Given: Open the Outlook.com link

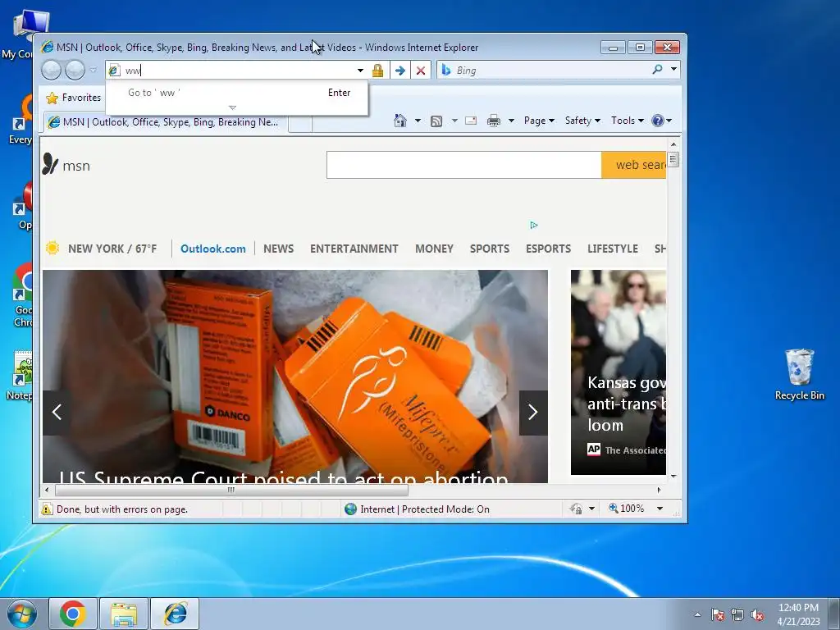Looking at the screenshot, I should pos(212,249).
